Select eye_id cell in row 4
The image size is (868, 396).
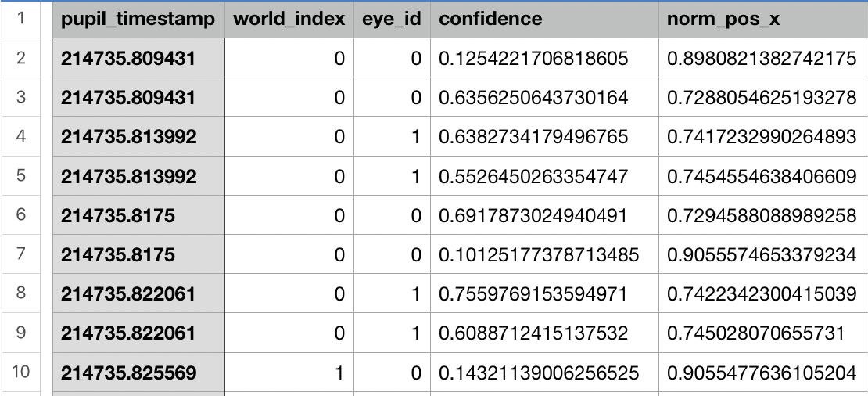tap(392, 136)
